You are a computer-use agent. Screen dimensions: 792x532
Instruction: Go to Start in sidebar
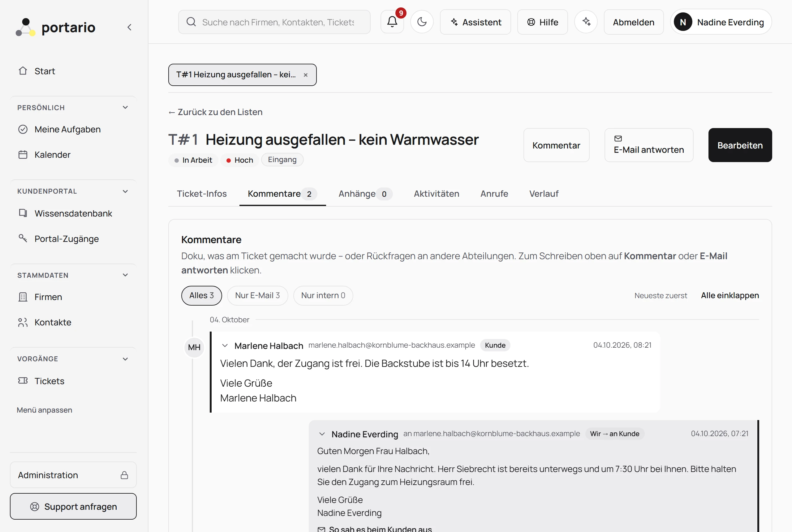click(x=73, y=71)
